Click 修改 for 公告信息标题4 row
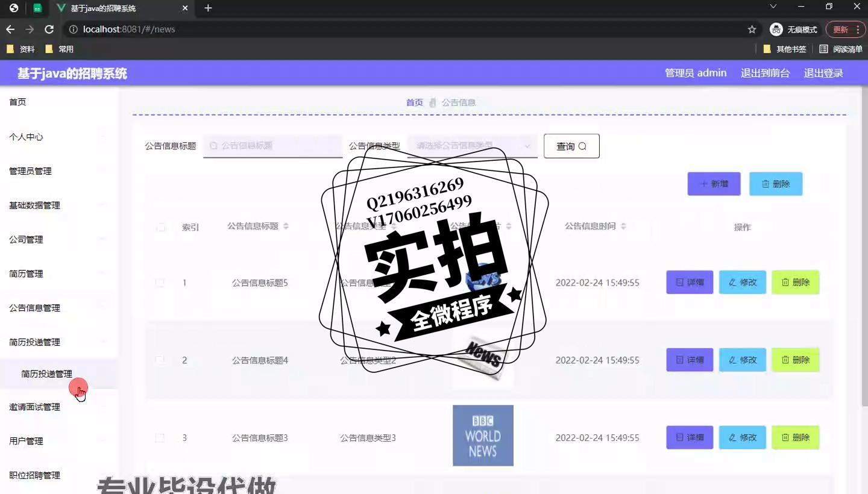The width and height of the screenshot is (868, 494). (x=743, y=360)
